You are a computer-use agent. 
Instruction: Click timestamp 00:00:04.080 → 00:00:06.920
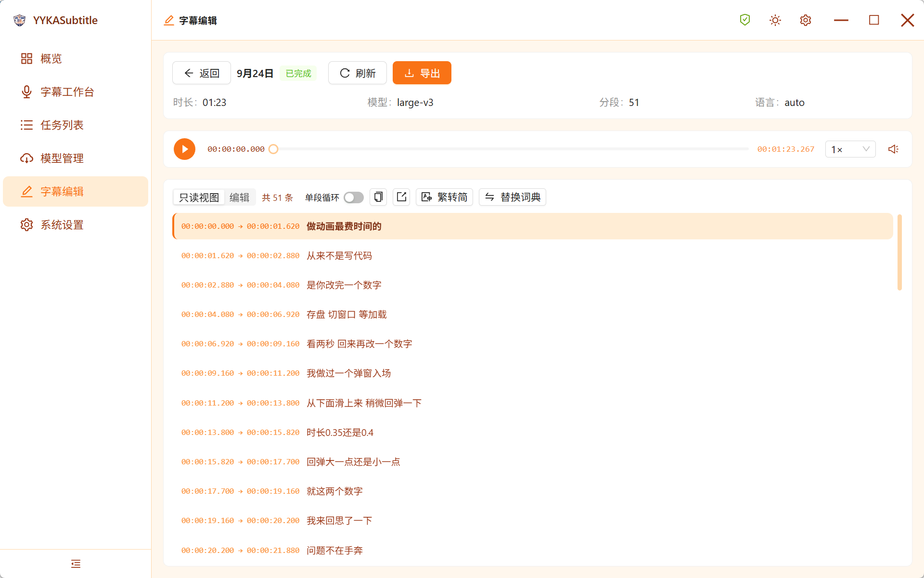240,315
